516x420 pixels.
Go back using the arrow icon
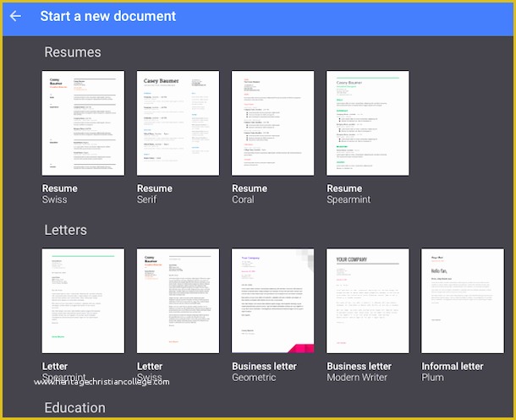click(15, 16)
